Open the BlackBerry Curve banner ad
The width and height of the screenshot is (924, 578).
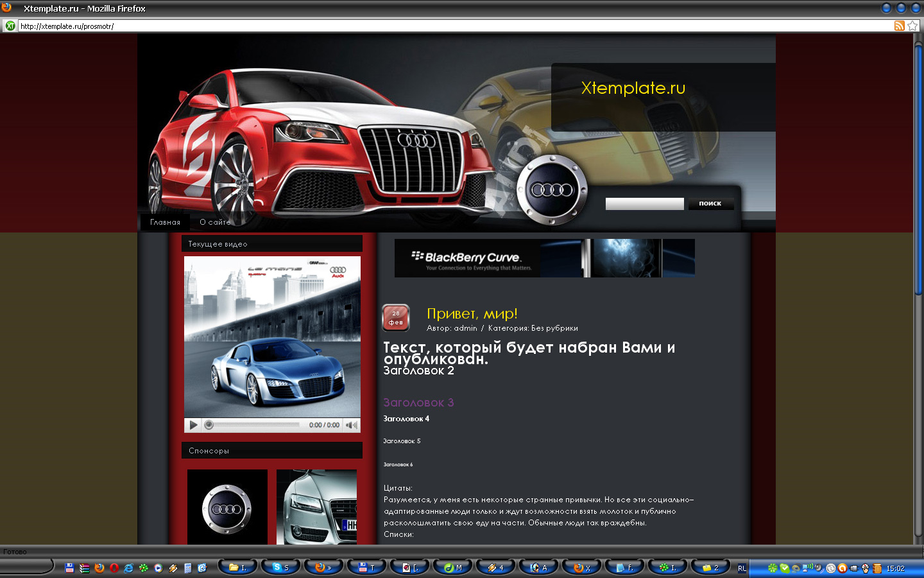tap(544, 258)
